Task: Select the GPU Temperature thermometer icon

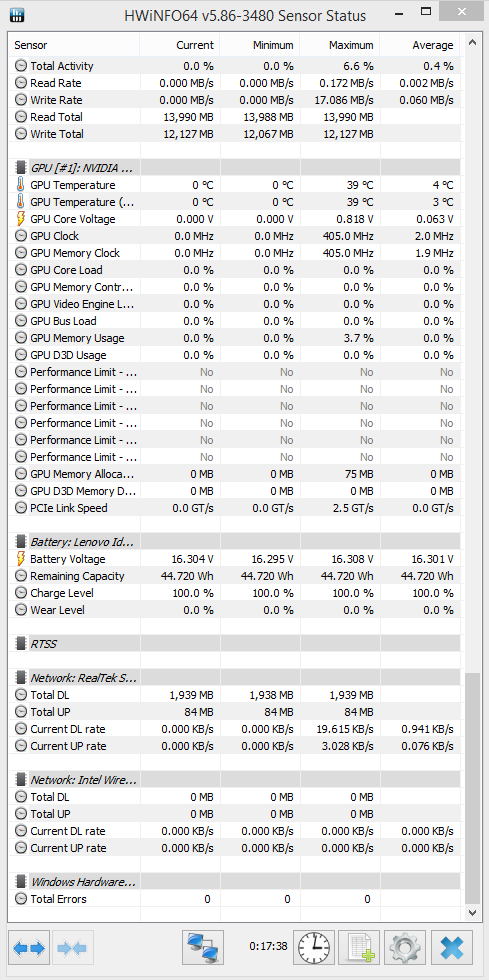Action: click(x=21, y=185)
